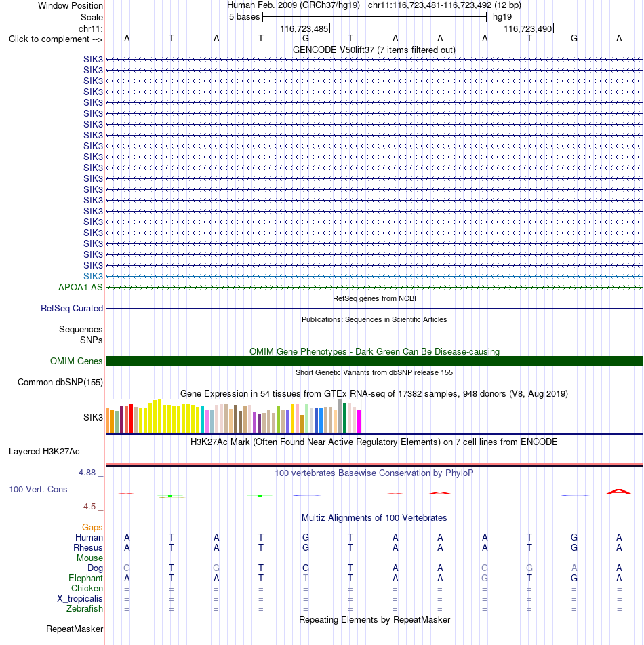This screenshot has width=644, height=645.
Task: Click the RefSeq Curated track label
Action: pos(72,308)
